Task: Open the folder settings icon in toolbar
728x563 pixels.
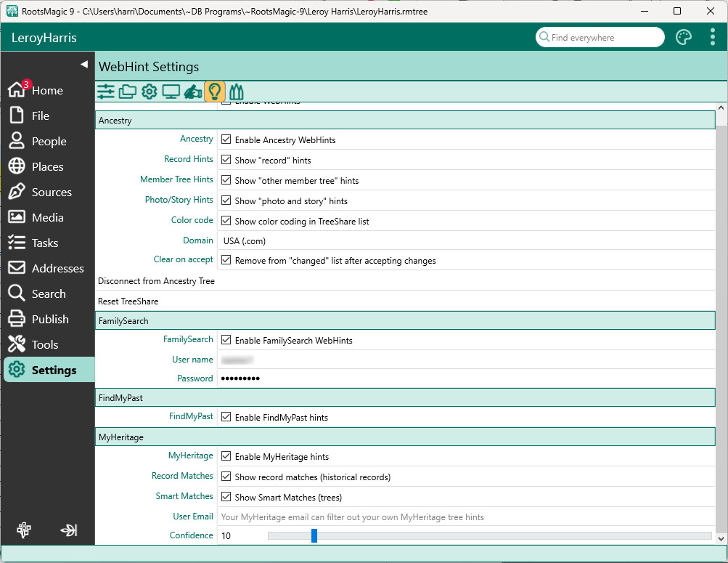Action: (x=128, y=92)
